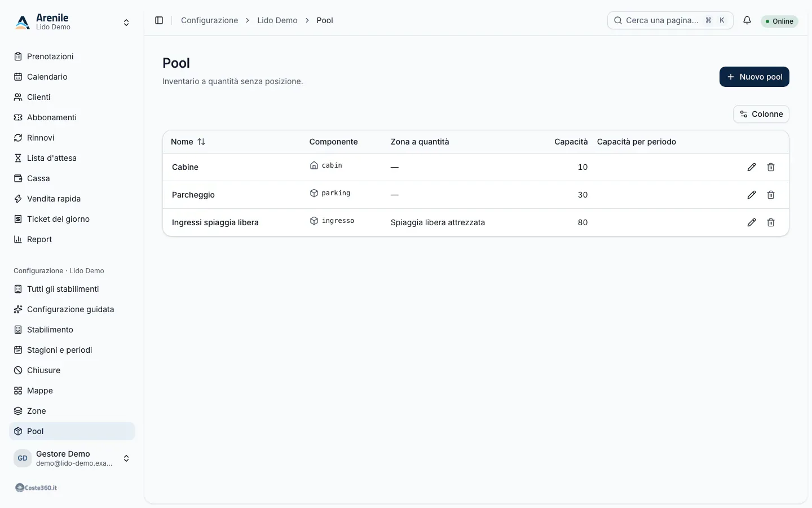
Task: Open Stagioni e periodi settings
Action: point(72,350)
